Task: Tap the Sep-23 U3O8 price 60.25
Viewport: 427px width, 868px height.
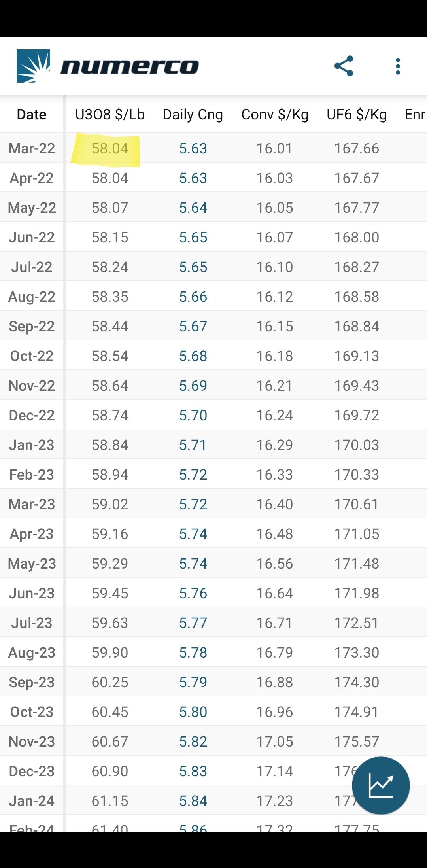Action: click(x=110, y=683)
